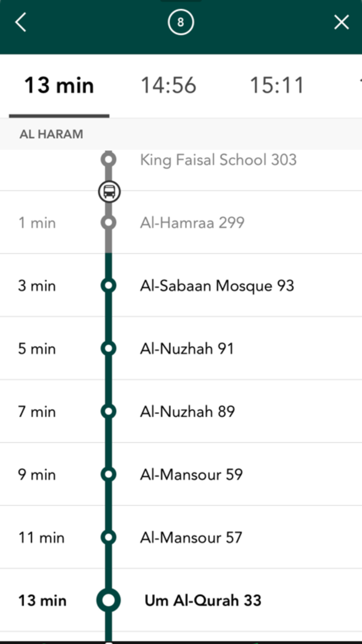The width and height of the screenshot is (362, 644).
Task: Open route number 8 badge in header
Action: click(180, 22)
